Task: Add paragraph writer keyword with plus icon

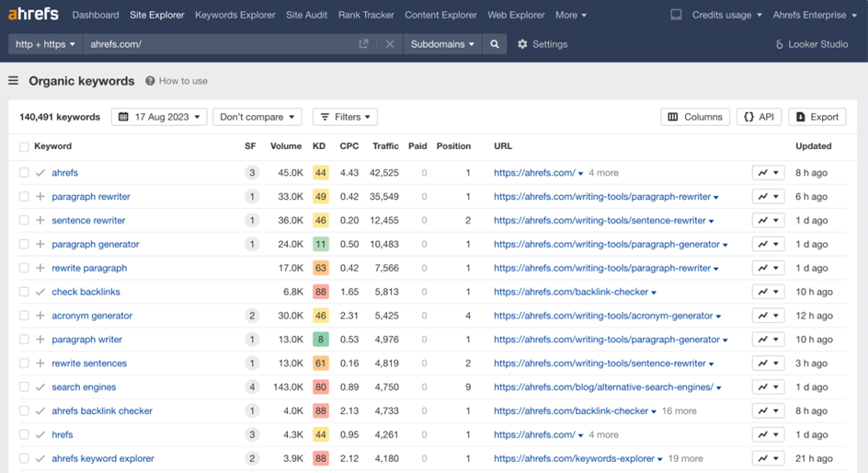Action: click(x=40, y=340)
